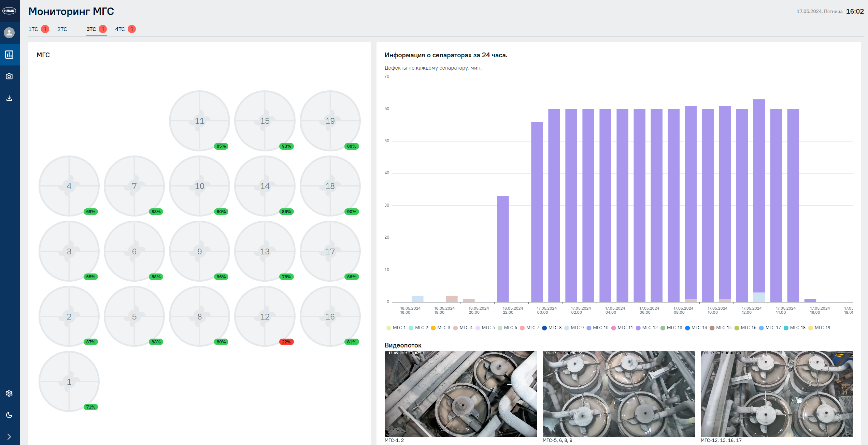868x445 pixels.
Task: Toggle МГС-14 series in chart legend
Action: click(x=696, y=328)
